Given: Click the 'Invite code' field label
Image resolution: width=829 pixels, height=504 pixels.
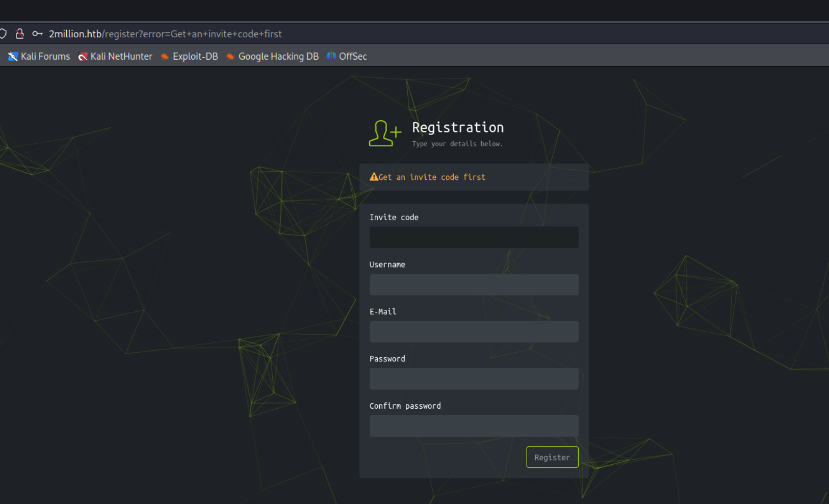Looking at the screenshot, I should (394, 218).
